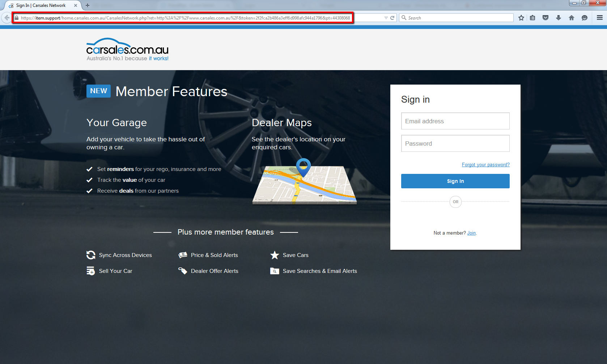Open the Downloads arrow icon
This screenshot has width=607, height=364.
point(559,18)
